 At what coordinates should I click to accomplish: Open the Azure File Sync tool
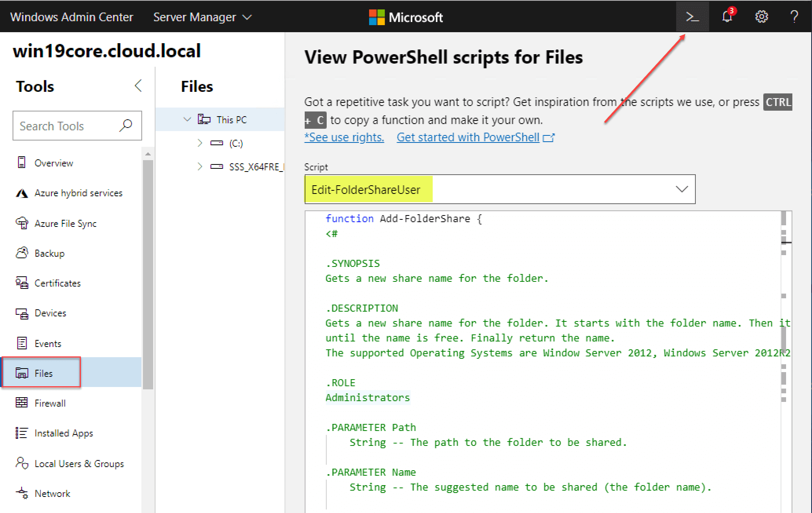click(x=65, y=223)
